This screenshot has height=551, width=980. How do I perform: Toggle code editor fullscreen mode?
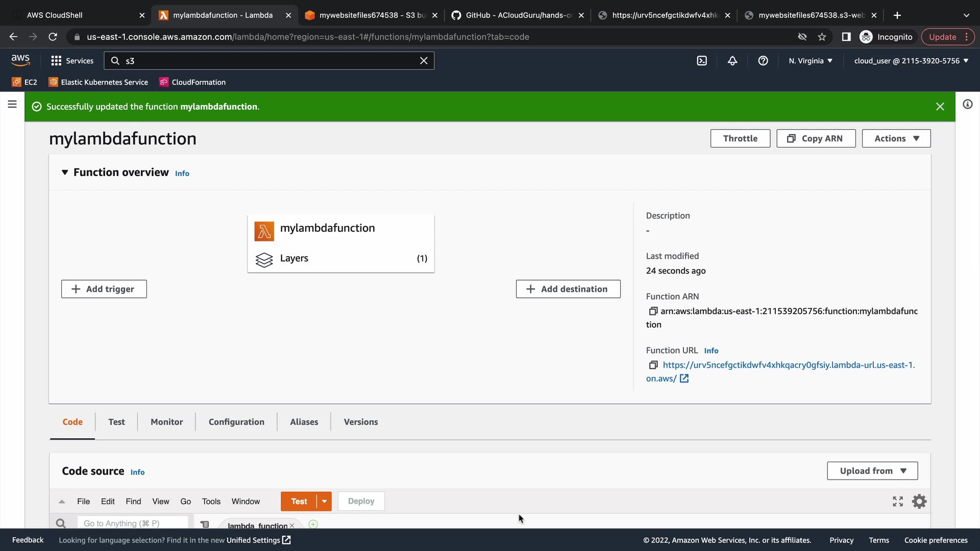(x=898, y=502)
